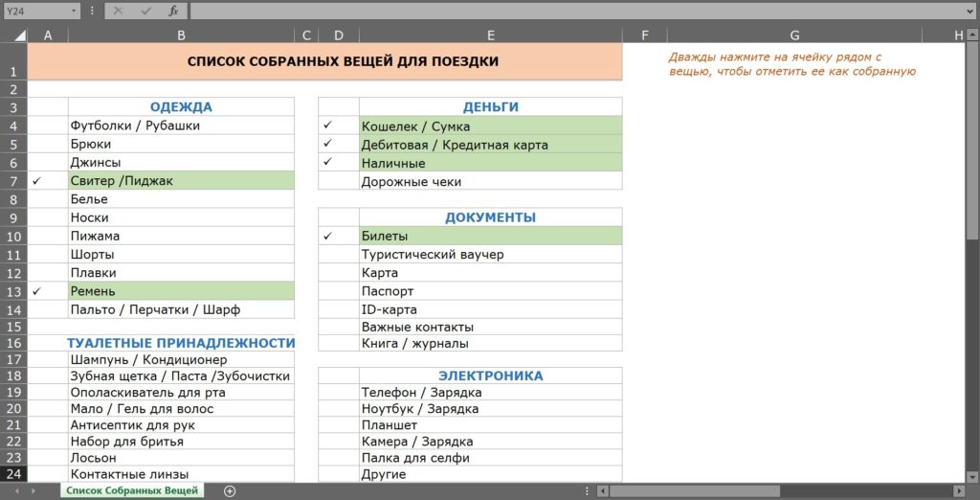Select the Книга / журналы cell
The image size is (980, 500).
click(x=491, y=343)
